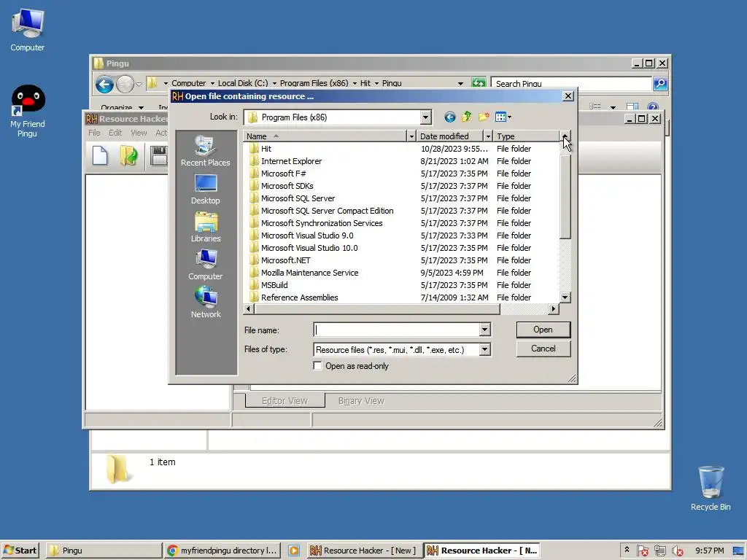Click the search magnifier in the Pingu window
Screen dimensions: 747x560
(x=659, y=83)
